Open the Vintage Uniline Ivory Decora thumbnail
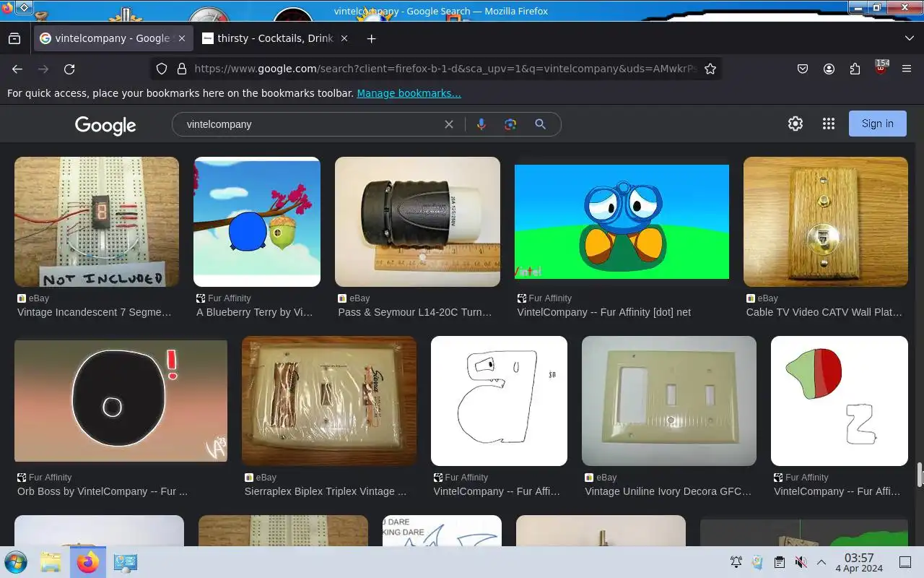 [669, 401]
